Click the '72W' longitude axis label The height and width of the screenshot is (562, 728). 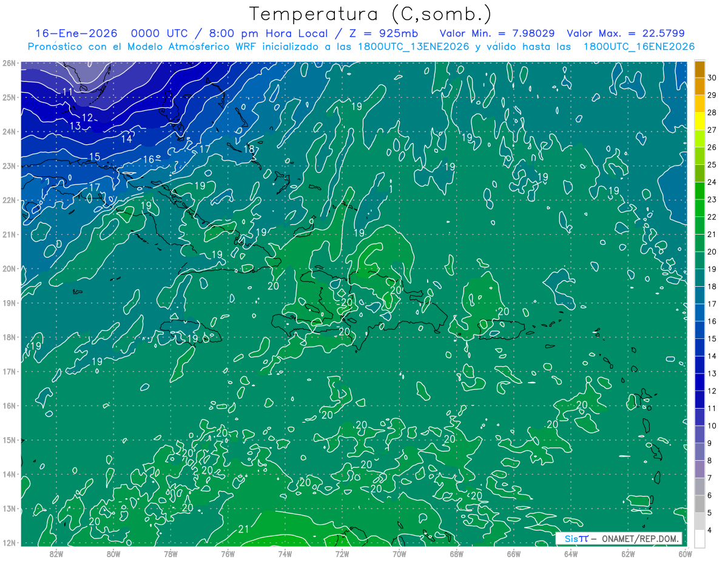click(342, 554)
